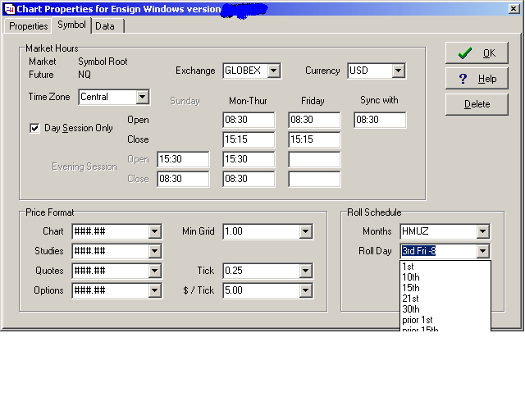Image resolution: width=525 pixels, height=420 pixels.
Task: Click the Mon-Thur Close 15:15 field
Action: [249, 139]
